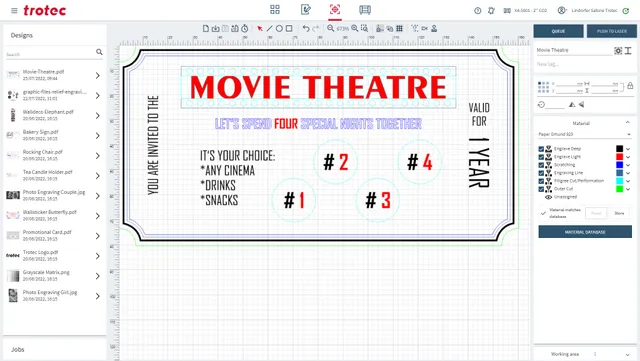Select the line drawing tool

coord(269,28)
